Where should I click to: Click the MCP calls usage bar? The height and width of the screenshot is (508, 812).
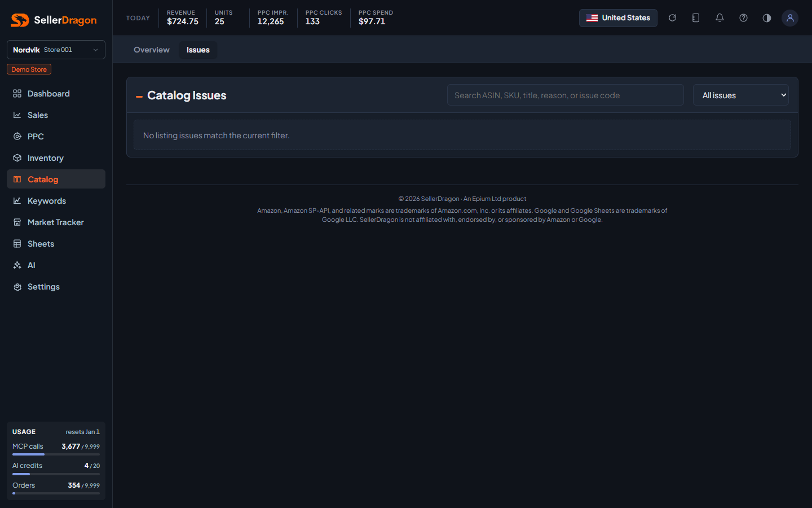pyautogui.click(x=56, y=454)
